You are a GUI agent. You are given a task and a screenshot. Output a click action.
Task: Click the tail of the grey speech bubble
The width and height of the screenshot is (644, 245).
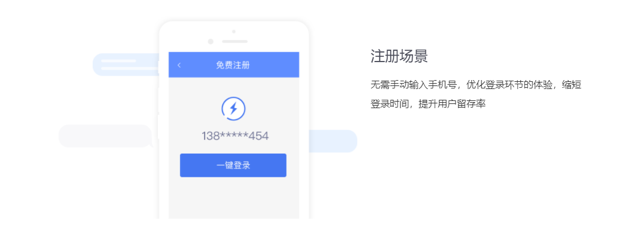point(150,145)
